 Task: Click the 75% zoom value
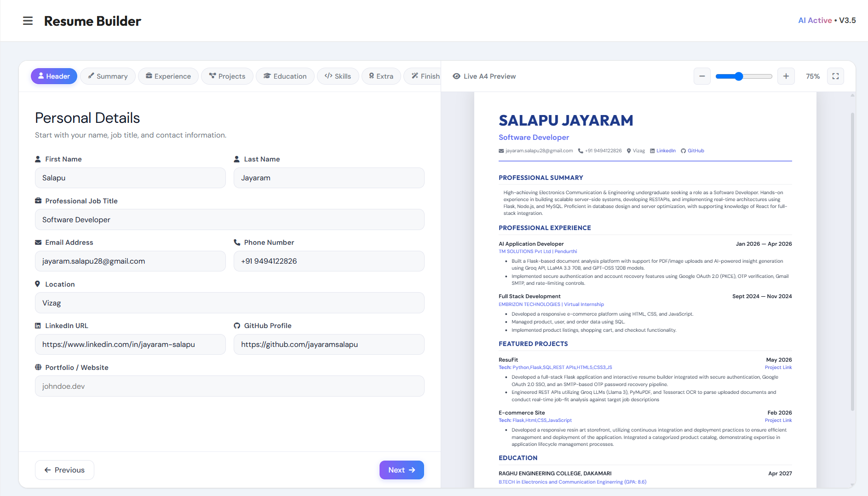pyautogui.click(x=813, y=76)
